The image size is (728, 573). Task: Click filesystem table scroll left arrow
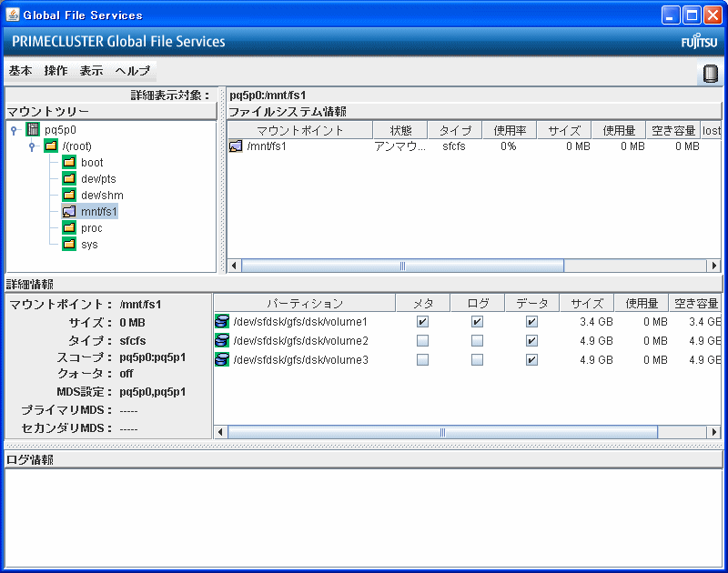click(234, 266)
